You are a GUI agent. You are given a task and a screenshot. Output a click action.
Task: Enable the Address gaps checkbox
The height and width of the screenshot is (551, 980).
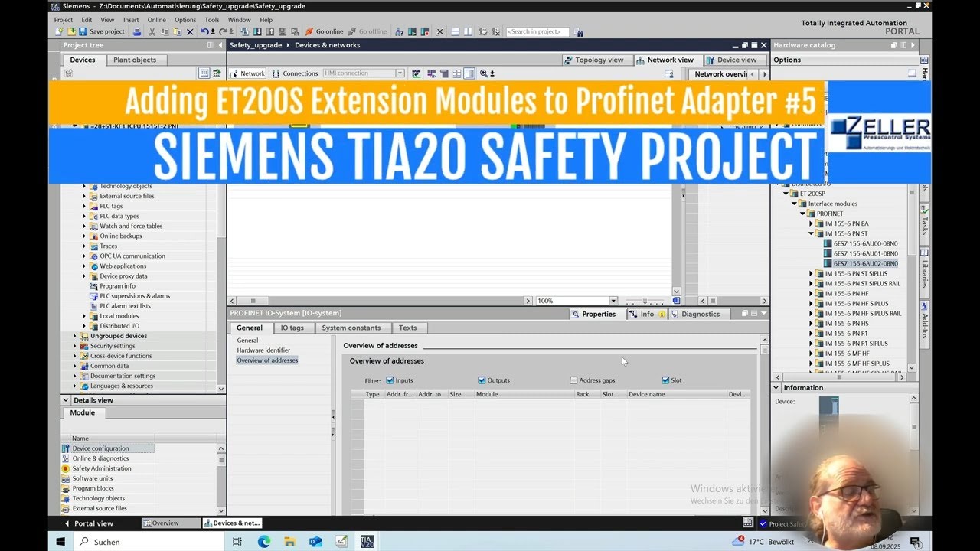573,380
